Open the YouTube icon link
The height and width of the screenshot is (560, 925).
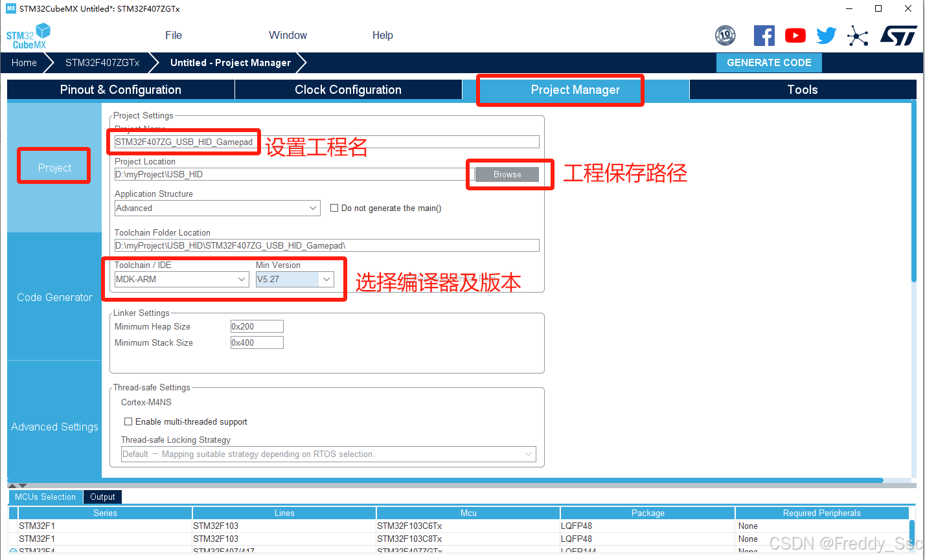795,36
